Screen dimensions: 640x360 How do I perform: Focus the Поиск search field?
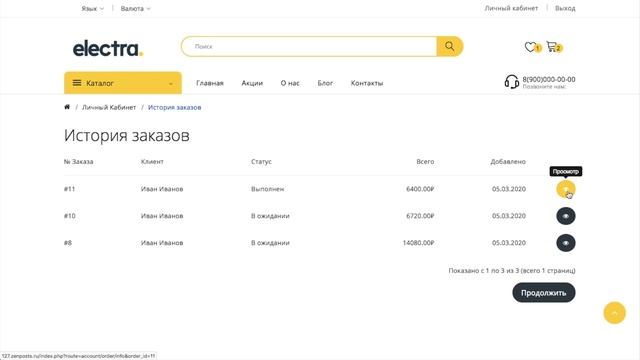coord(309,46)
